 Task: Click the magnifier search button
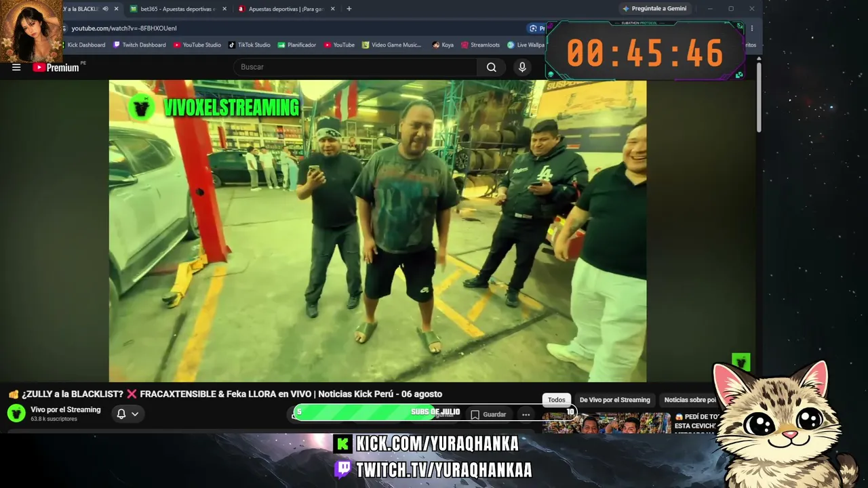492,67
